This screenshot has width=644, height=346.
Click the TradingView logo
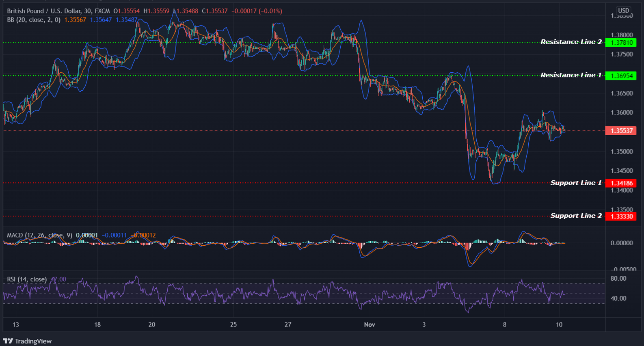pos(28,341)
